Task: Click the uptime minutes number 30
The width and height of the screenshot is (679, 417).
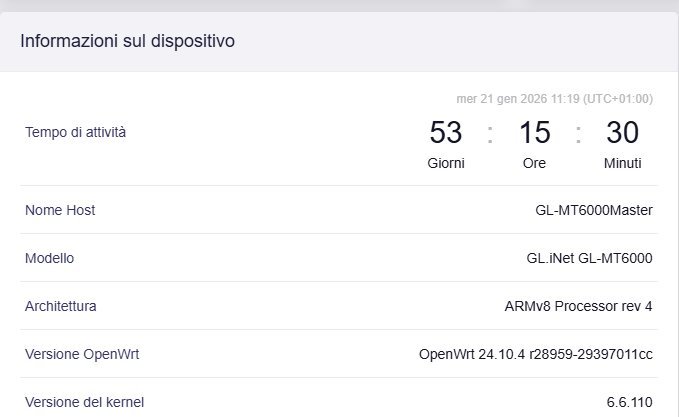Action: point(622,132)
